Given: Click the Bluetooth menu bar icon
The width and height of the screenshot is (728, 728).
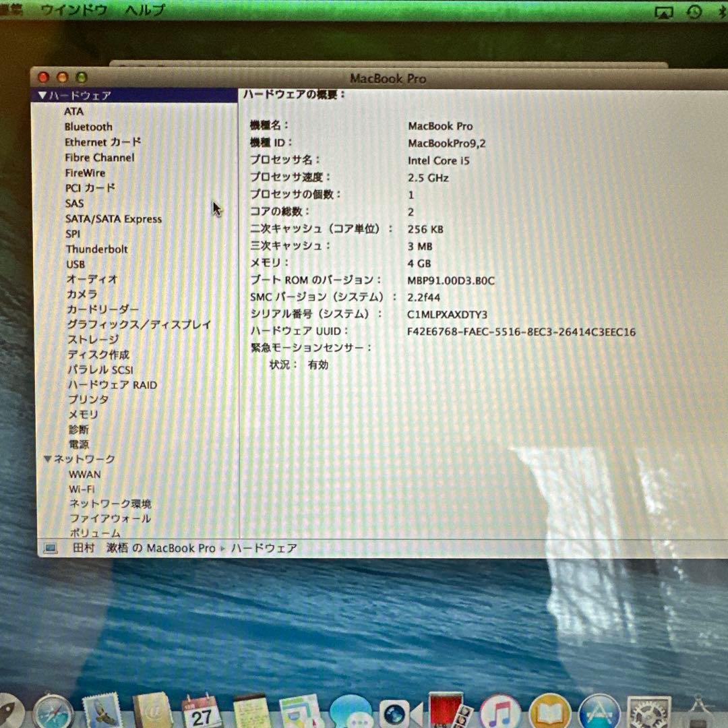Looking at the screenshot, I should click(723, 11).
